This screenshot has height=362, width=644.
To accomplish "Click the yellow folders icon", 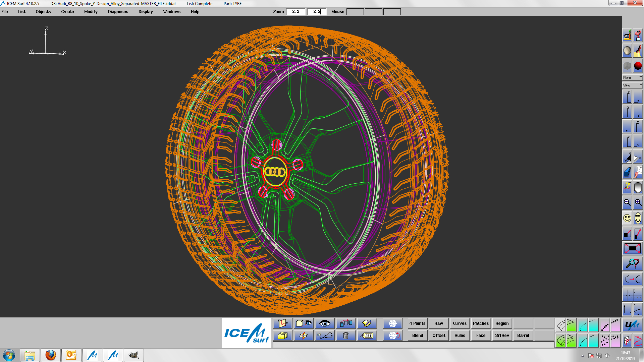I will tap(282, 336).
